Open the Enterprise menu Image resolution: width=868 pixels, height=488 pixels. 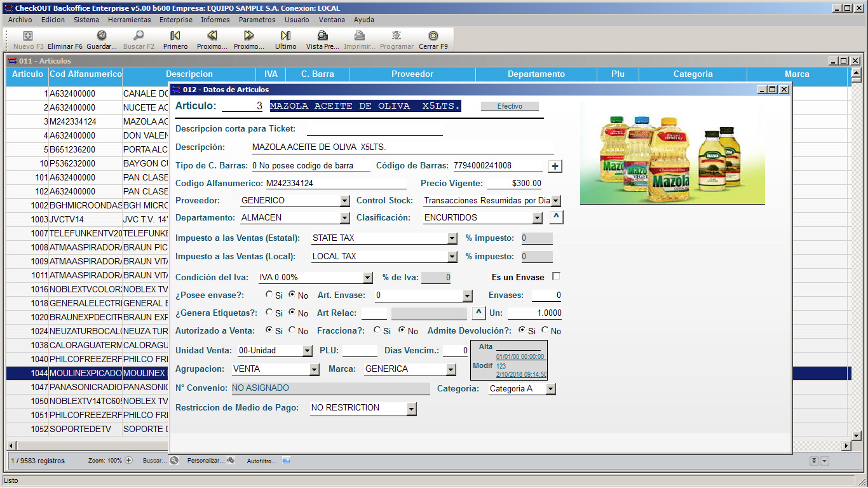coord(176,20)
